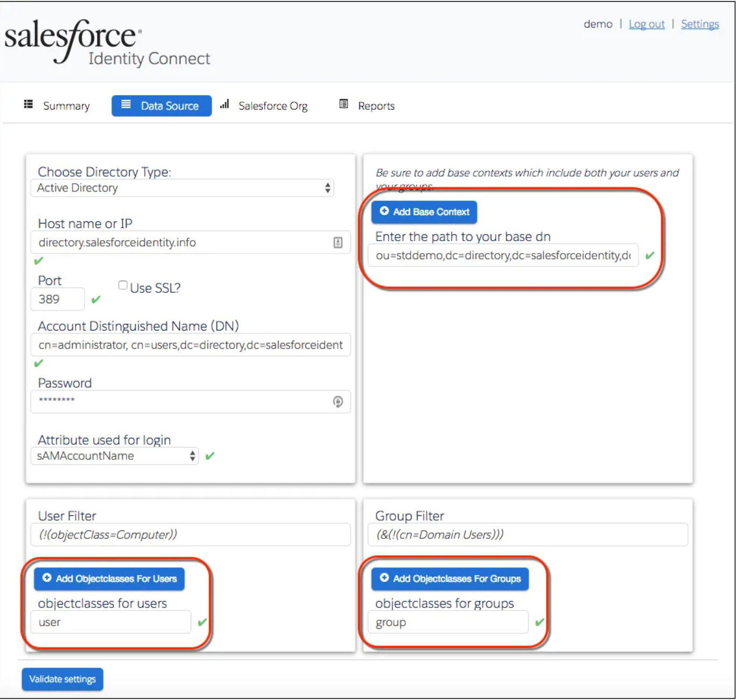Click the Salesforce Identity Connect logo

point(107,43)
